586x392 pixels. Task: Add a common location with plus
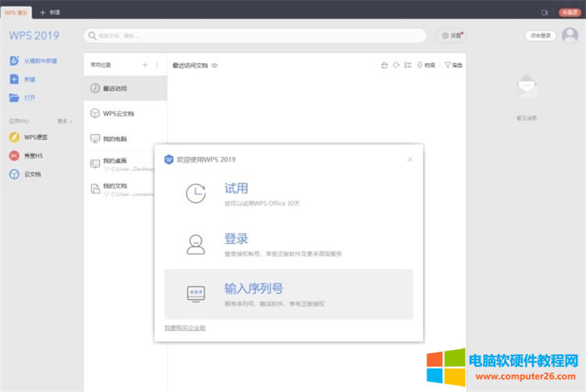point(145,65)
